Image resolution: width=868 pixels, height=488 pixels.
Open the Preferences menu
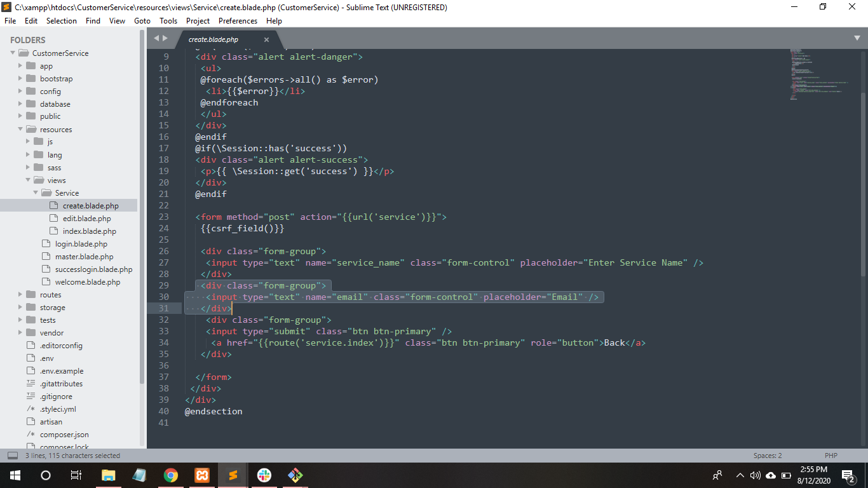click(238, 21)
